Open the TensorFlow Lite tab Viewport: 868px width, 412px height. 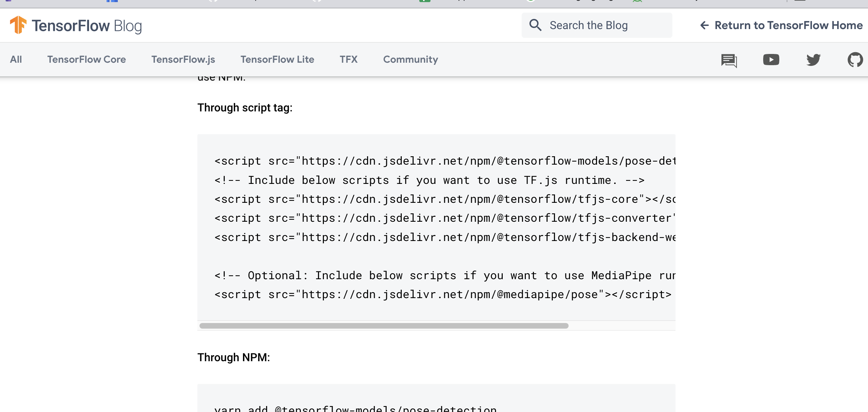tap(277, 60)
